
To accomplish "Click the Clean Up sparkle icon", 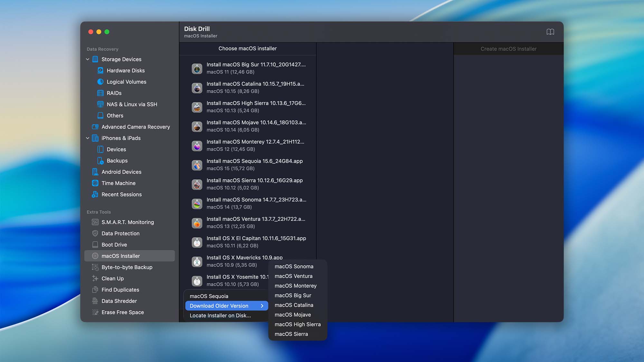I will point(95,278).
